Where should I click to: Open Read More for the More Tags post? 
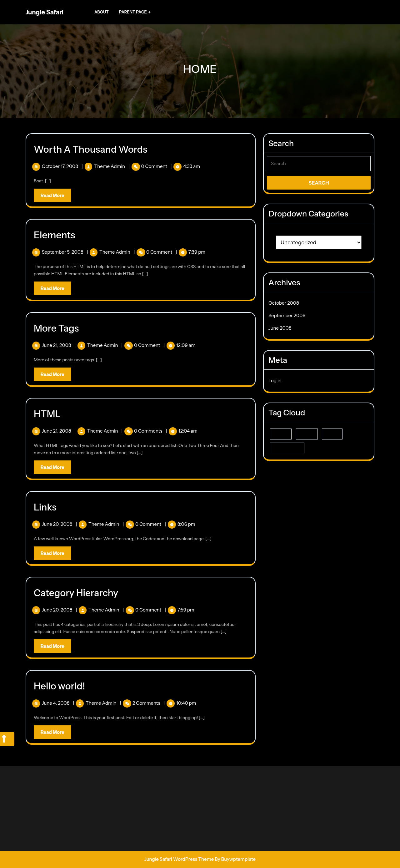[x=52, y=374]
